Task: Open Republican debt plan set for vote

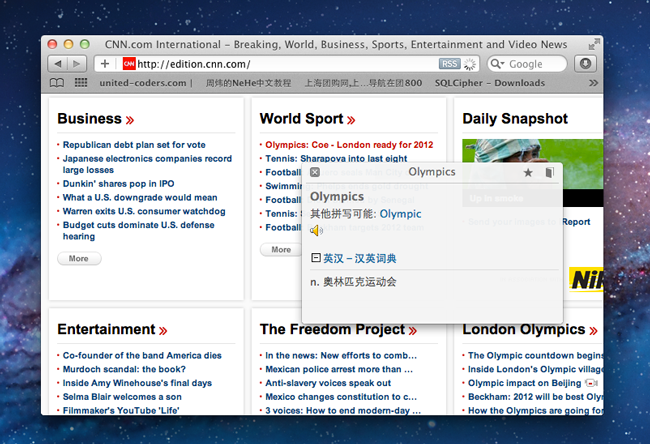Action: pyautogui.click(x=134, y=145)
